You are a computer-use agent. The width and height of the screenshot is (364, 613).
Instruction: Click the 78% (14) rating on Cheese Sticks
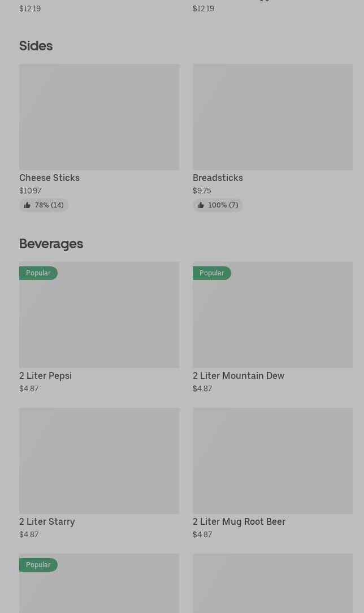(49, 205)
